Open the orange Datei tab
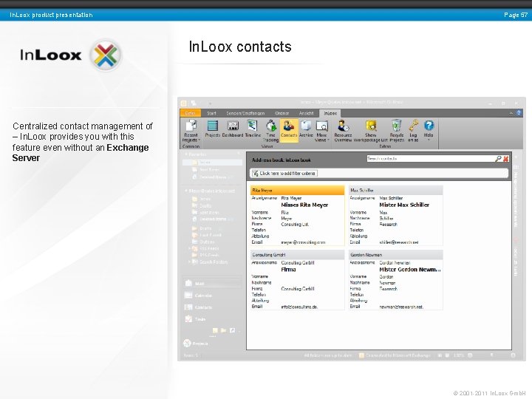The height and width of the screenshot is (399, 532). point(191,113)
